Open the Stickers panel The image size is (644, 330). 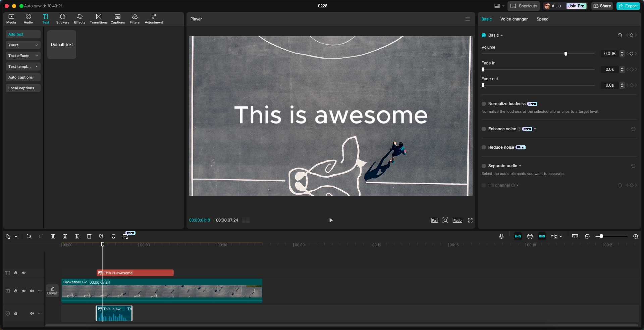point(63,19)
